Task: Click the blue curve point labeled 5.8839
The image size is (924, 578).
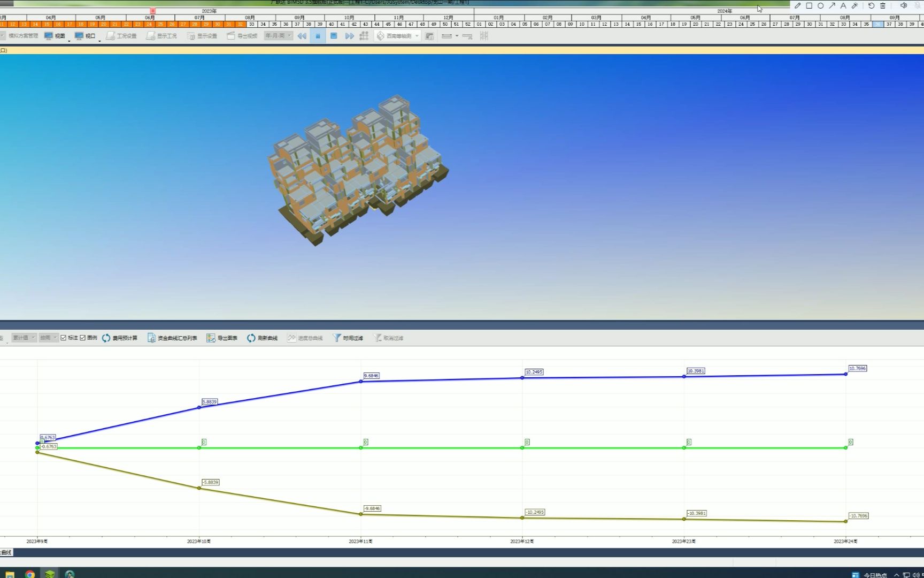Action: click(x=199, y=407)
